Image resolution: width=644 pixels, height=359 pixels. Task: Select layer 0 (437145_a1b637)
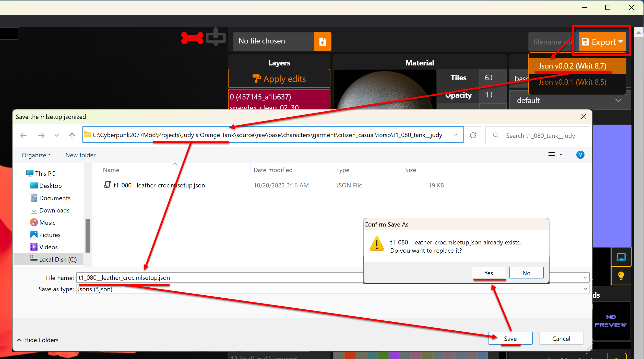[279, 100]
